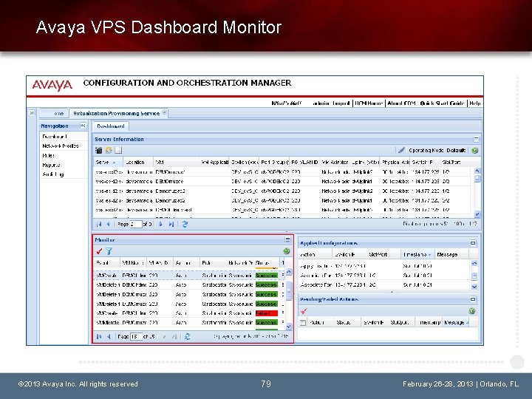Click the Slot/Port header in Server Information
Viewport: 532px width, 399px height.
click(x=456, y=162)
